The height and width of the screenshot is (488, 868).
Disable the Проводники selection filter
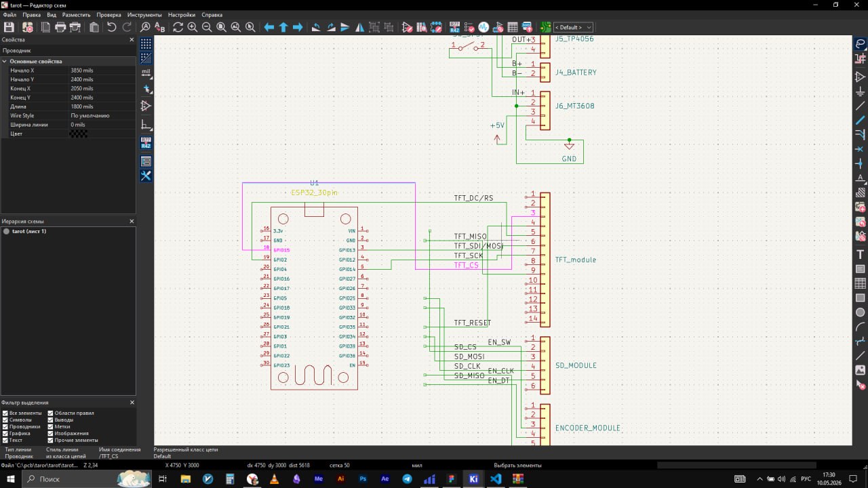point(5,426)
